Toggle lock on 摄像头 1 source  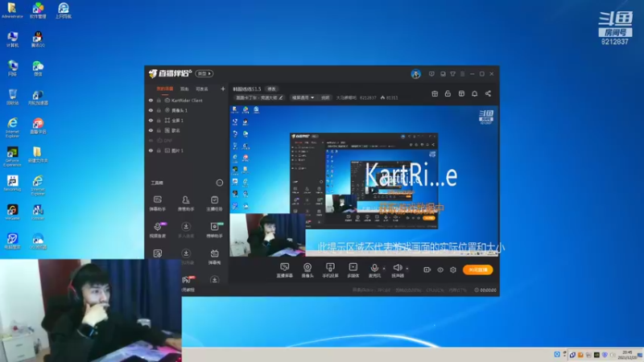point(159,110)
